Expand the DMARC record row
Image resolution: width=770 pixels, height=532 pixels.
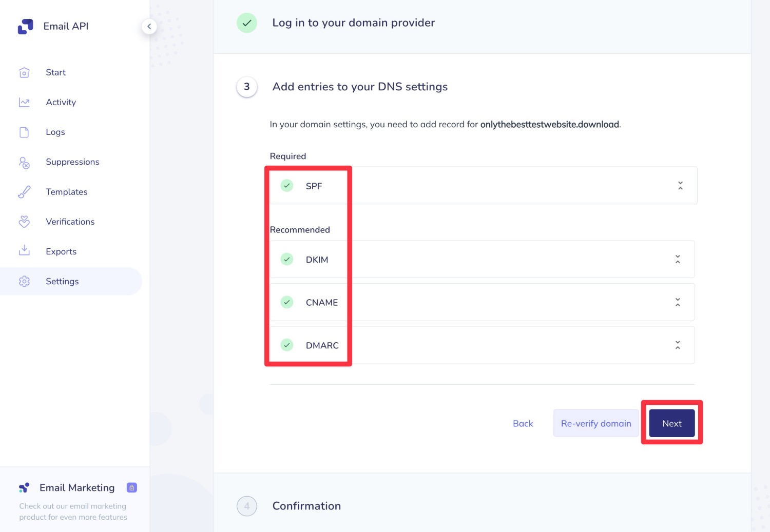[x=678, y=345]
